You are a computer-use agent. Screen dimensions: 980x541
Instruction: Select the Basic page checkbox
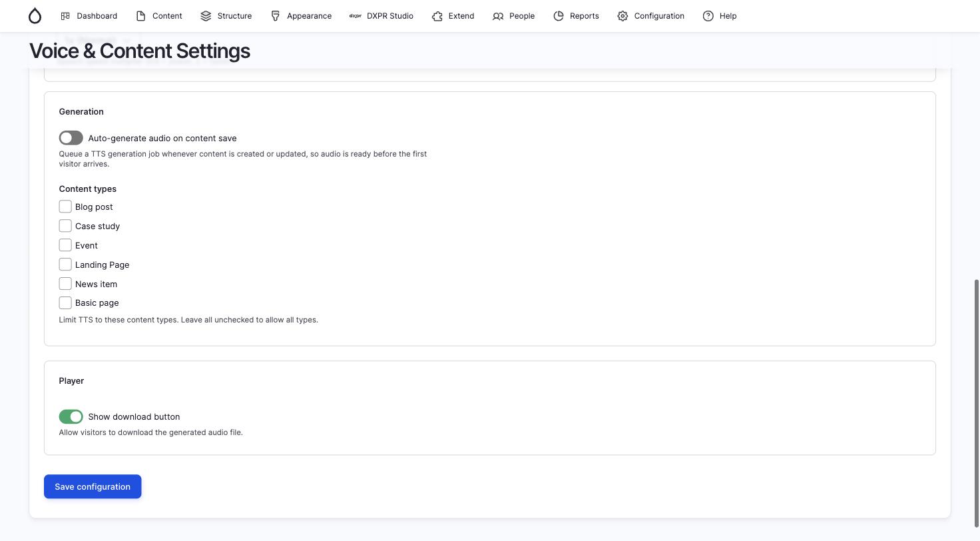tap(65, 302)
